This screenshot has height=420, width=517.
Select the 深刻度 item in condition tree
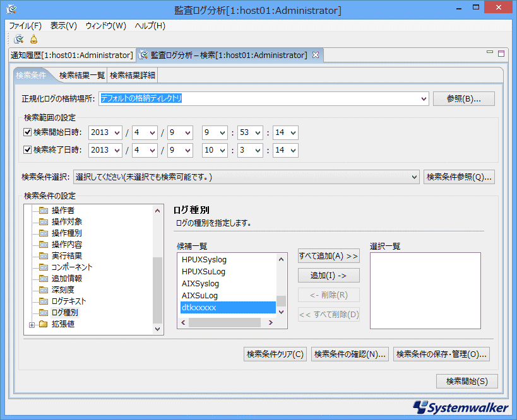coord(63,289)
